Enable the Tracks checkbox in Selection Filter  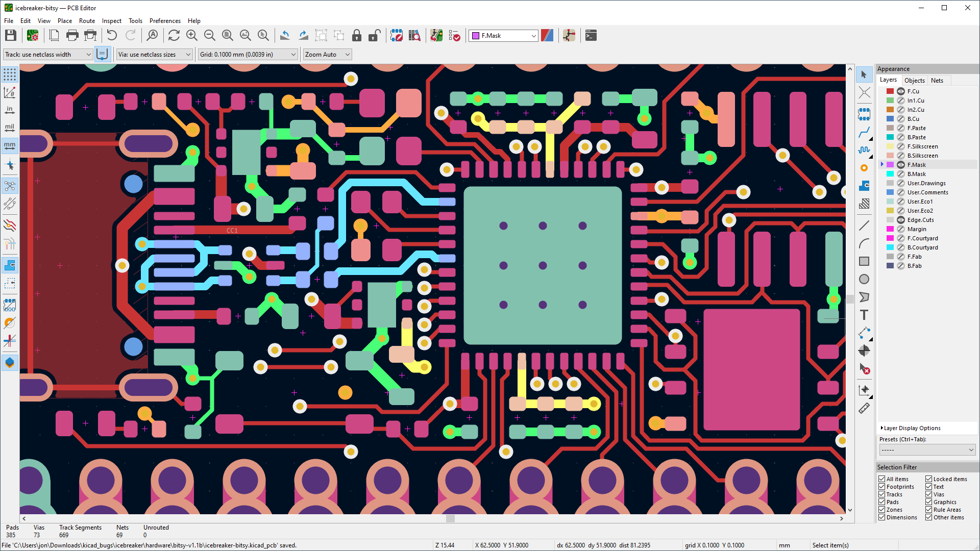883,494
